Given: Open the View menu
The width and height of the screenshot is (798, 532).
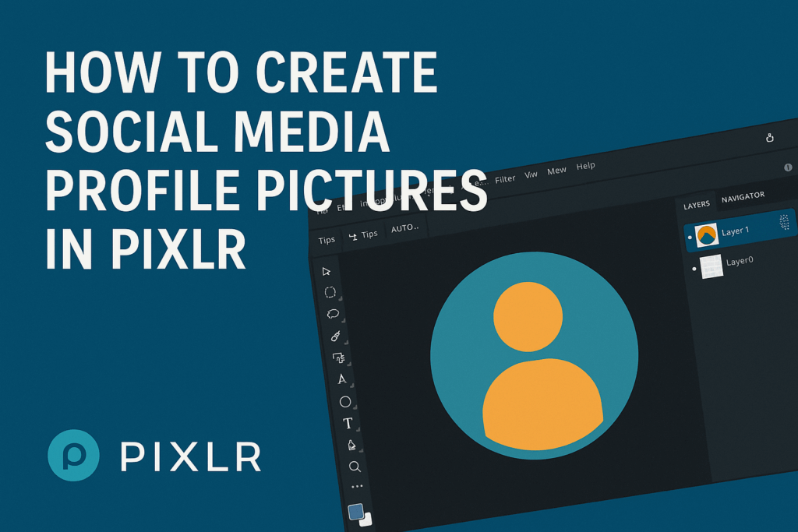Looking at the screenshot, I should pyautogui.click(x=531, y=174).
